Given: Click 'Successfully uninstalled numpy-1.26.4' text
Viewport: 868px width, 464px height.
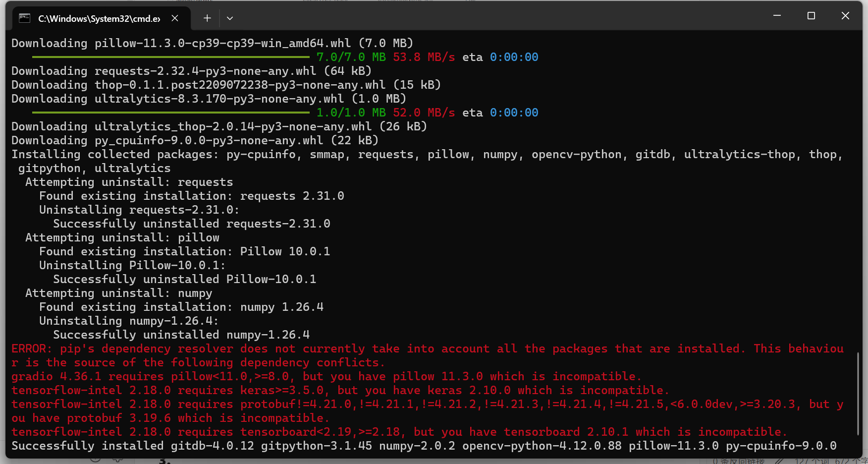Looking at the screenshot, I should [x=181, y=335].
